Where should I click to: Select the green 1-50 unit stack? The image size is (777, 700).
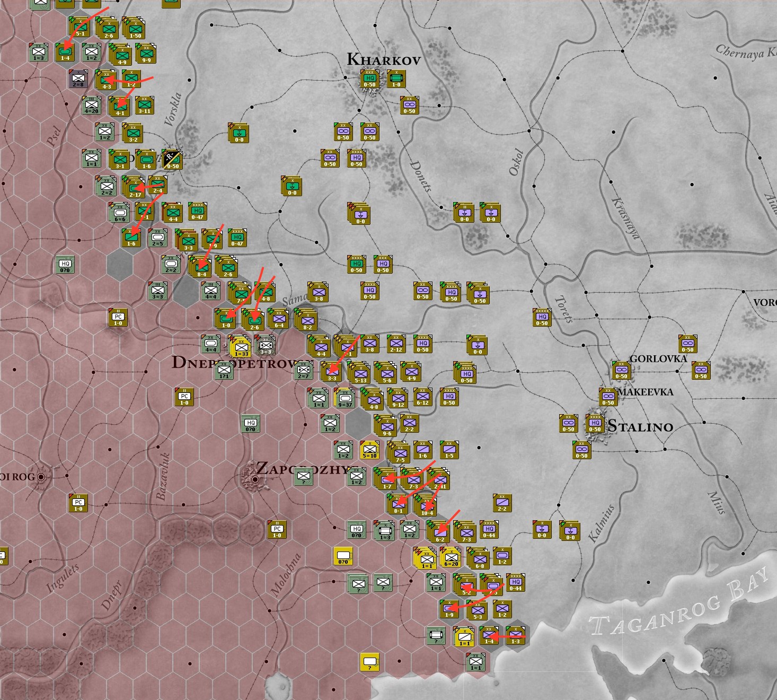click(135, 28)
